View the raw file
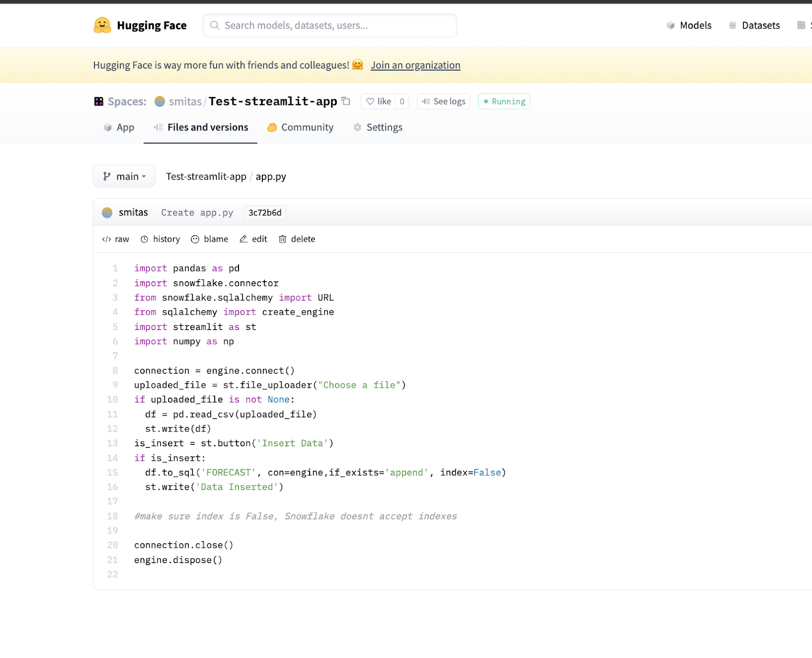This screenshot has height=658, width=812. click(116, 239)
